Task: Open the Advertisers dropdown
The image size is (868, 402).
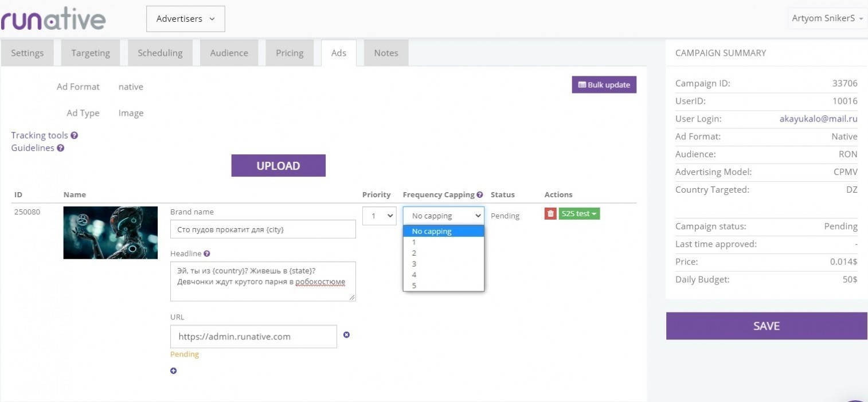Action: pos(186,19)
